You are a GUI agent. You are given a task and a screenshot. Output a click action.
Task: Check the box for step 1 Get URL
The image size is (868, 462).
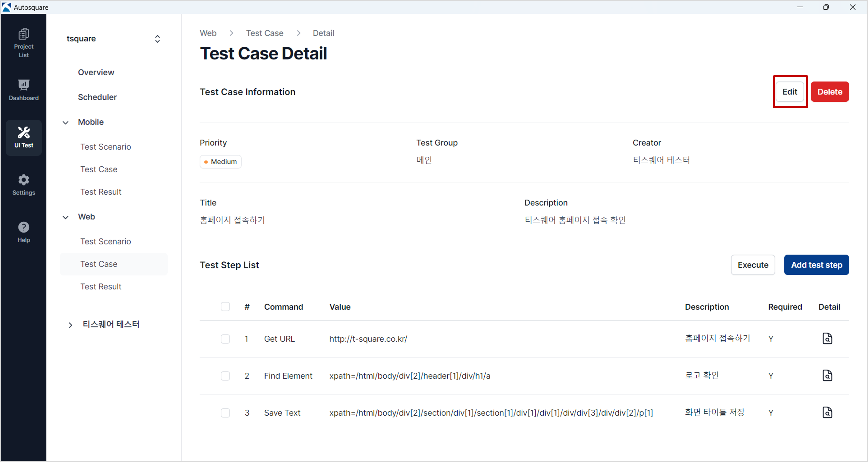click(x=225, y=339)
